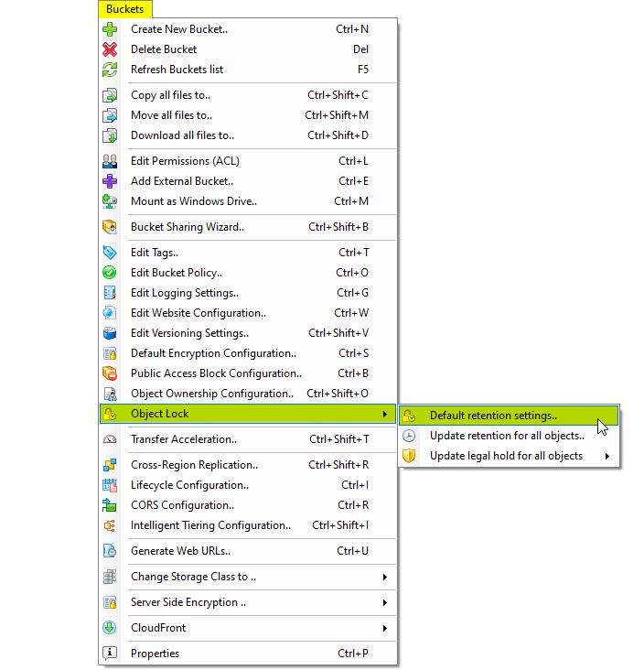The height and width of the screenshot is (670, 644).
Task: Open bucket Properties at menu bottom
Action: (x=156, y=654)
